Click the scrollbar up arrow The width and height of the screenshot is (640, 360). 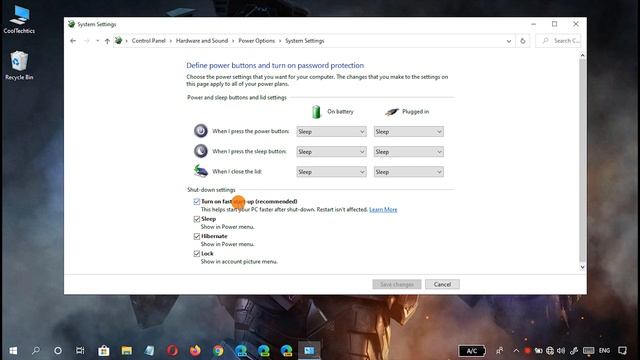[x=582, y=55]
